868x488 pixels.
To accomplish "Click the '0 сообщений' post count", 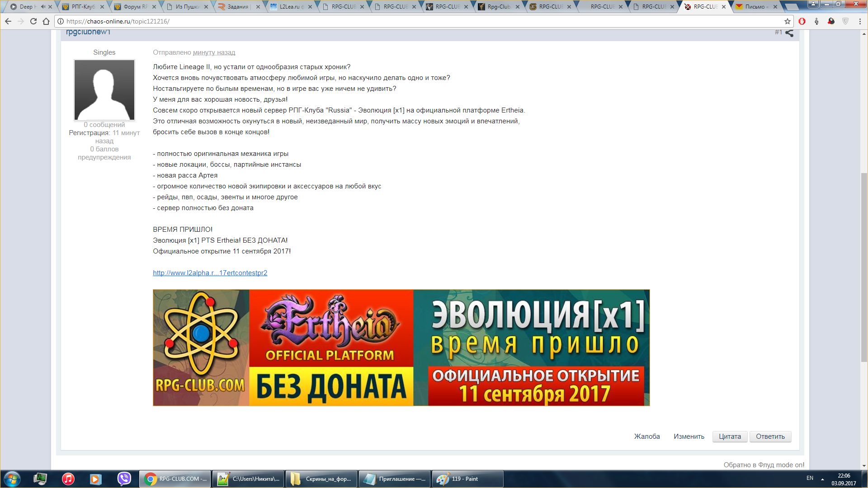I will pos(104,125).
